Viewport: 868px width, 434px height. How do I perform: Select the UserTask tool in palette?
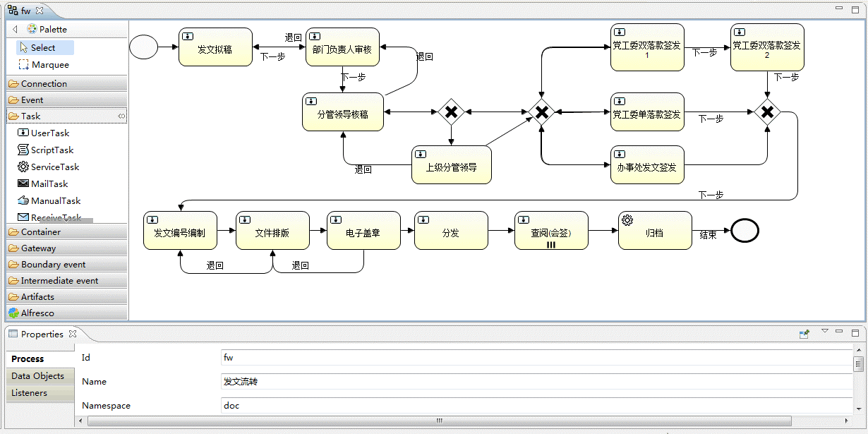(49, 133)
